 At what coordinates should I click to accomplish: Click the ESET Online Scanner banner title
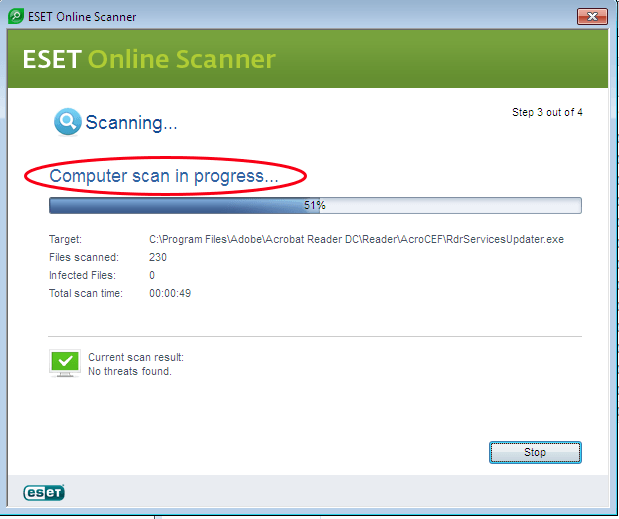tap(149, 59)
